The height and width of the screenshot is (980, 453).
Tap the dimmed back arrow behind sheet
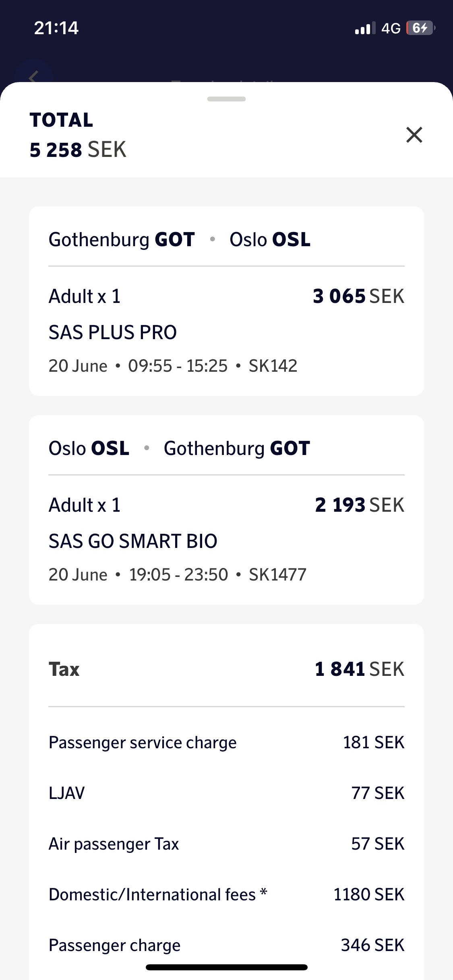point(34,76)
